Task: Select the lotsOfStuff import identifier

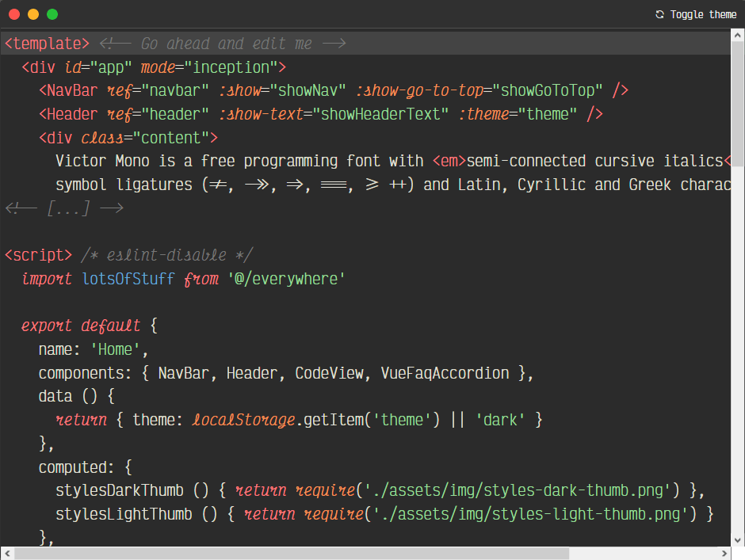Action: pos(127,279)
